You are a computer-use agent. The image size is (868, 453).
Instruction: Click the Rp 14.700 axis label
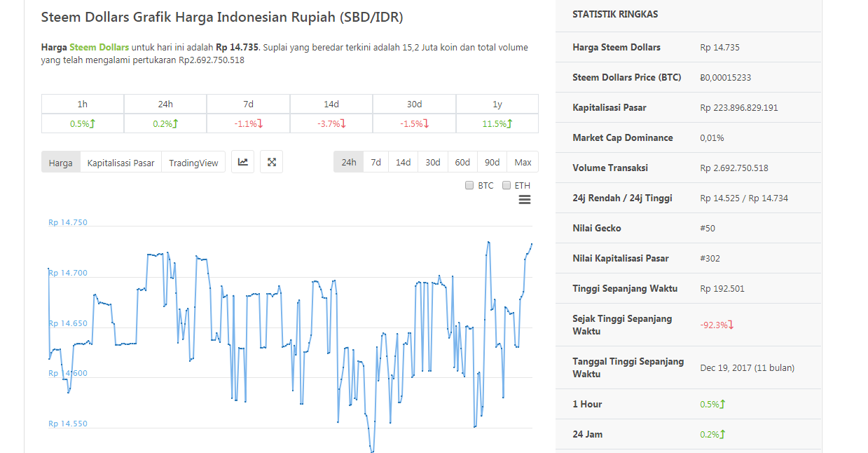tap(68, 273)
